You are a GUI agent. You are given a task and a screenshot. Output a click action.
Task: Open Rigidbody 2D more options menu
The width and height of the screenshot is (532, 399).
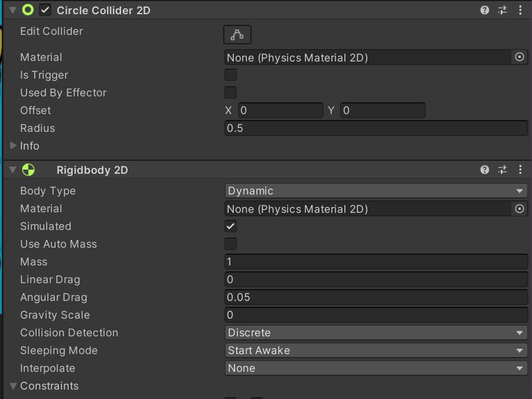pyautogui.click(x=520, y=170)
